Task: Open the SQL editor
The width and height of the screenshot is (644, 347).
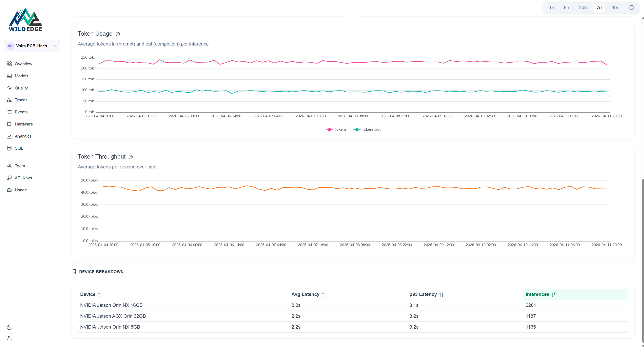Action: 19,148
